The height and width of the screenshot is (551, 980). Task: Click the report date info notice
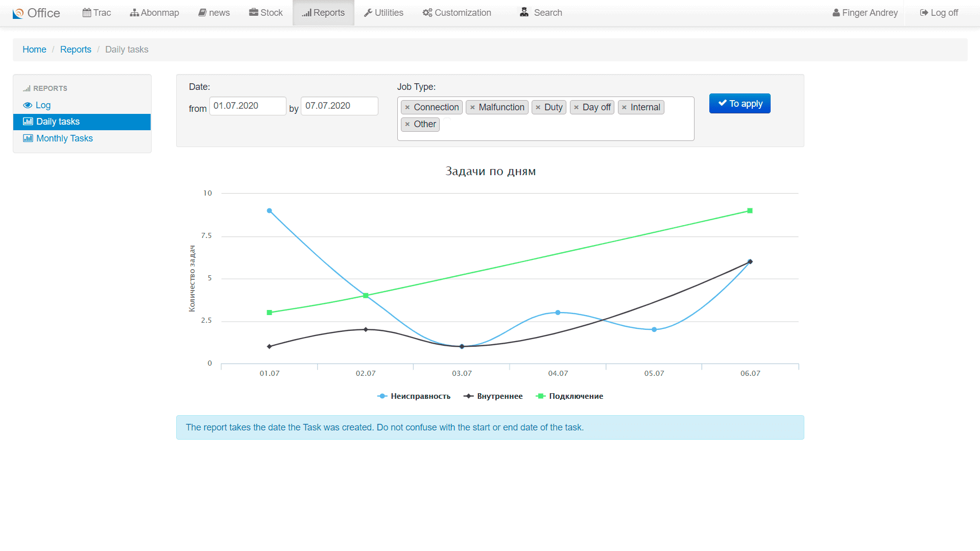(490, 427)
